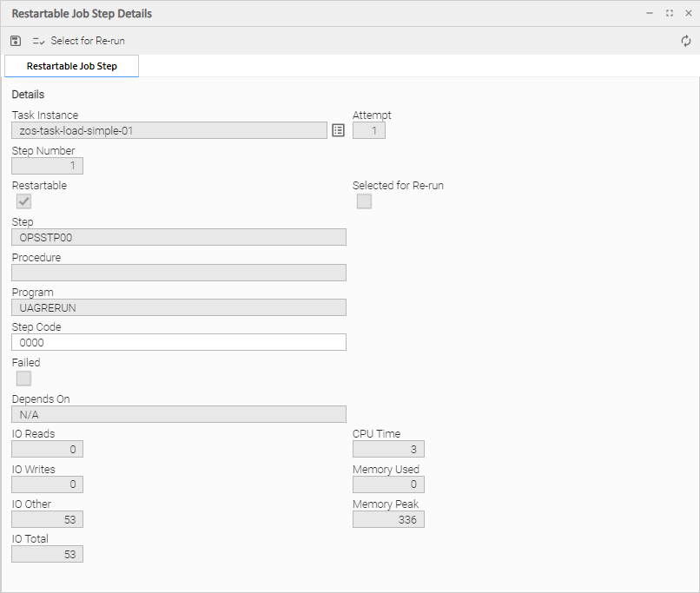This screenshot has width=700, height=593.
Task: Click the empty Procedure field
Action: 179,273
